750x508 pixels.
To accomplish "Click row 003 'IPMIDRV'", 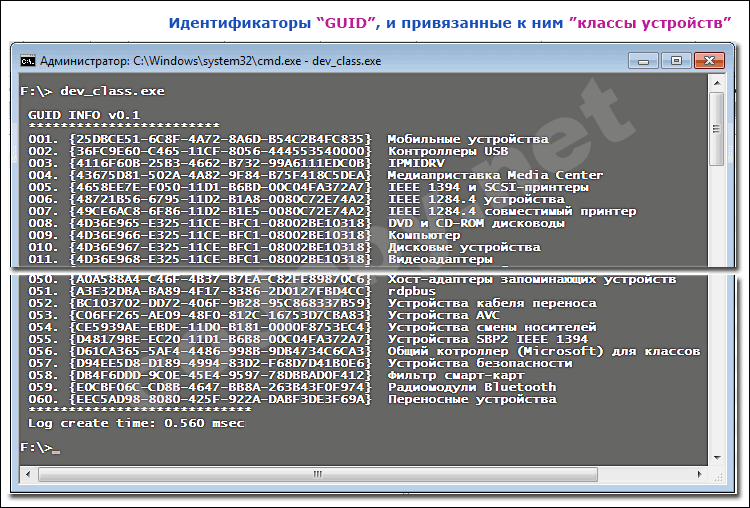I will pyautogui.click(x=416, y=164).
